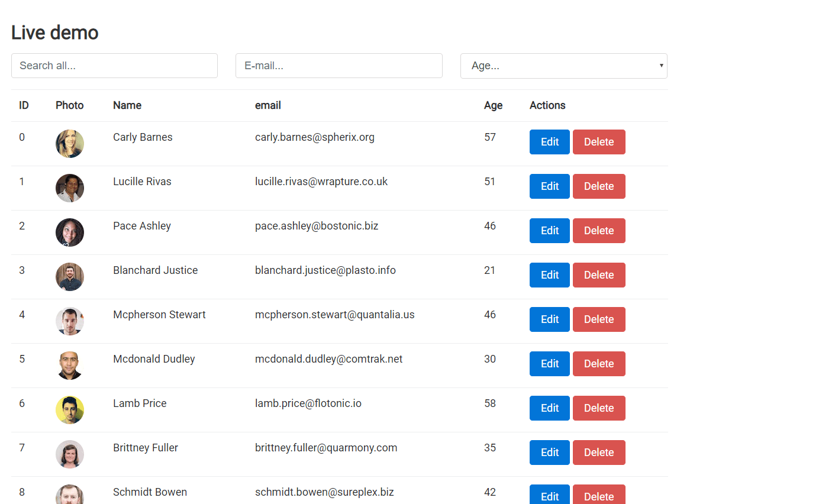Click the Actions column header
The image size is (835, 504).
(547, 105)
